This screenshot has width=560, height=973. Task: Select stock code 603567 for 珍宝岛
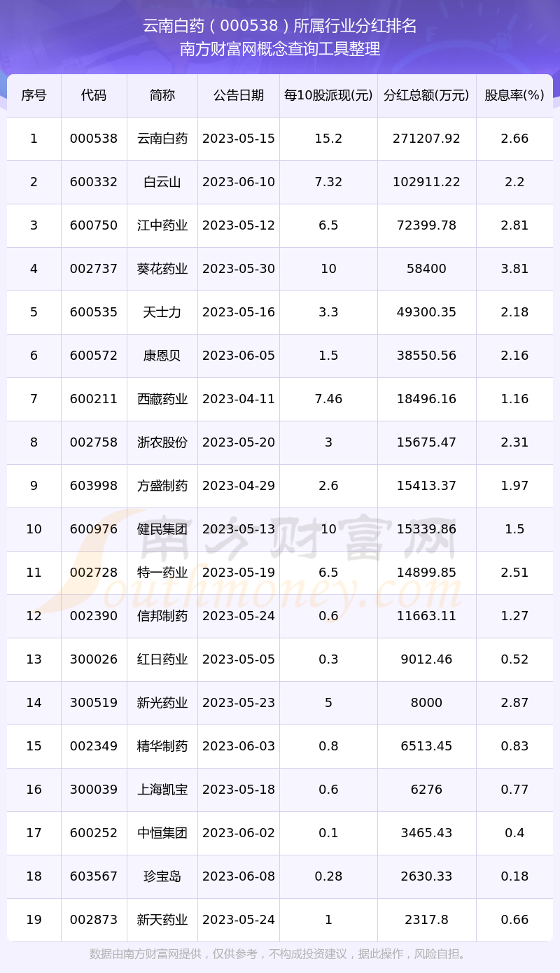pyautogui.click(x=94, y=876)
